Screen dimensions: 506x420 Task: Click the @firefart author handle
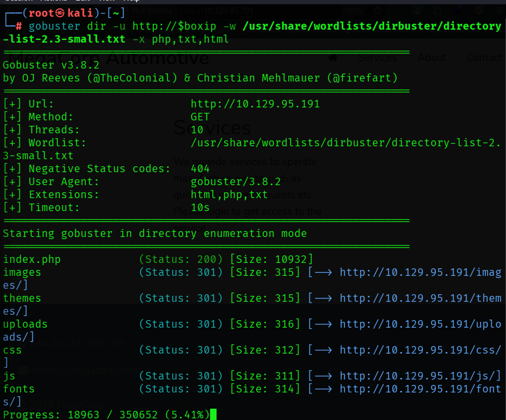362,78
